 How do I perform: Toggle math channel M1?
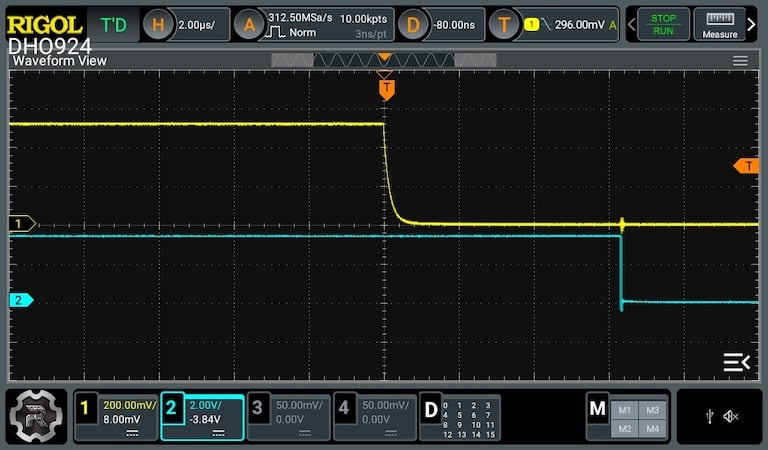tap(624, 410)
